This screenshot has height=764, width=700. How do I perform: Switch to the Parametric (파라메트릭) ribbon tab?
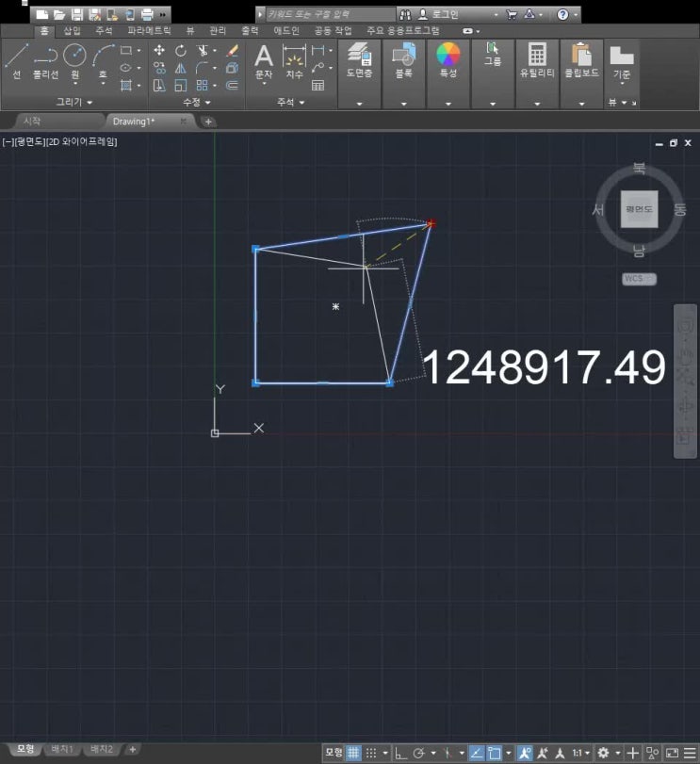pos(149,31)
